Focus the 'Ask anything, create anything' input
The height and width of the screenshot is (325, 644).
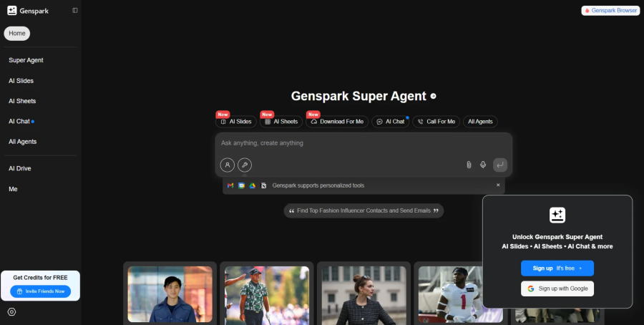pyautogui.click(x=364, y=143)
